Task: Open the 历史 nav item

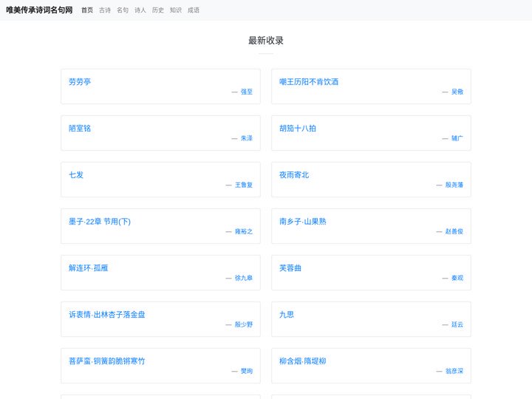Action: click(158, 10)
